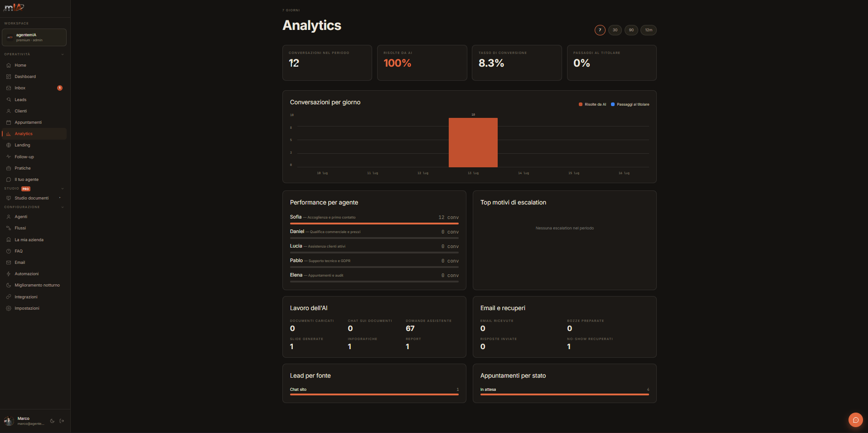Click the Chat sito lead progress bar
Viewport: 868px width, 433px height.
point(374,394)
